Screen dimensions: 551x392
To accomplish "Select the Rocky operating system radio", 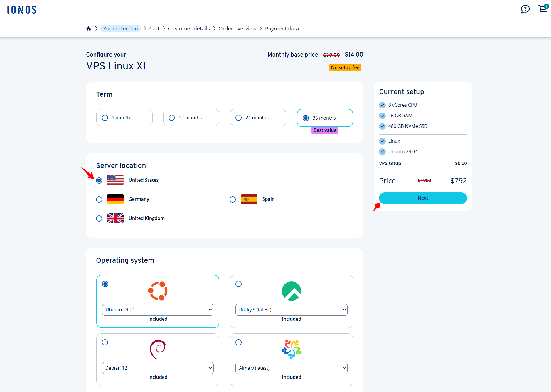I will point(239,284).
